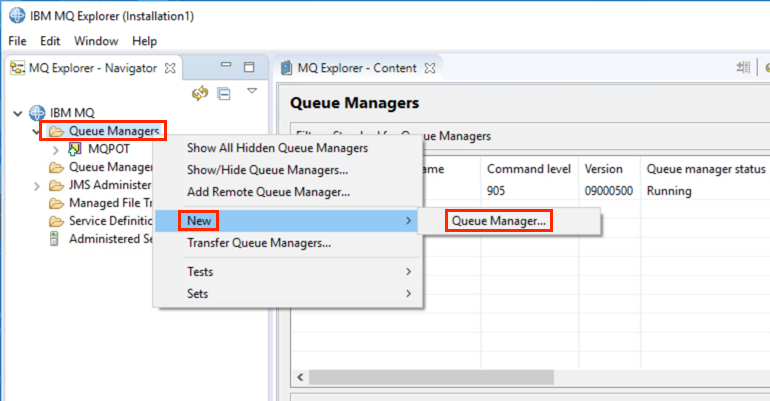Click the Running status cell
This screenshot has width=770, height=401.
point(669,191)
